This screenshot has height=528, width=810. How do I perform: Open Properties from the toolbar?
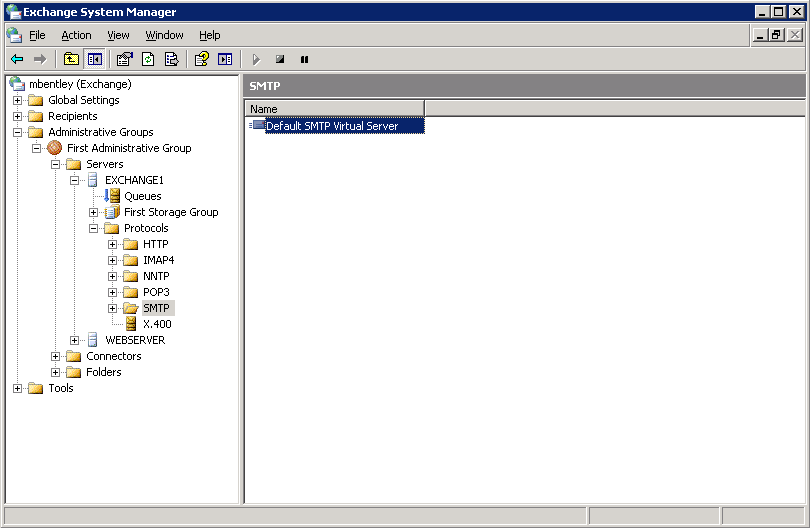point(124,59)
